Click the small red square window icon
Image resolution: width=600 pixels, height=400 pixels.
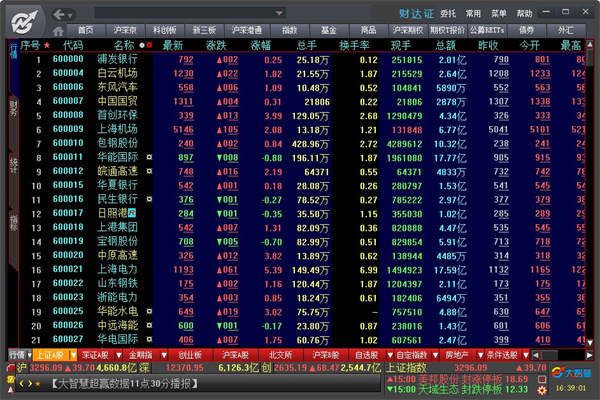click(x=542, y=379)
